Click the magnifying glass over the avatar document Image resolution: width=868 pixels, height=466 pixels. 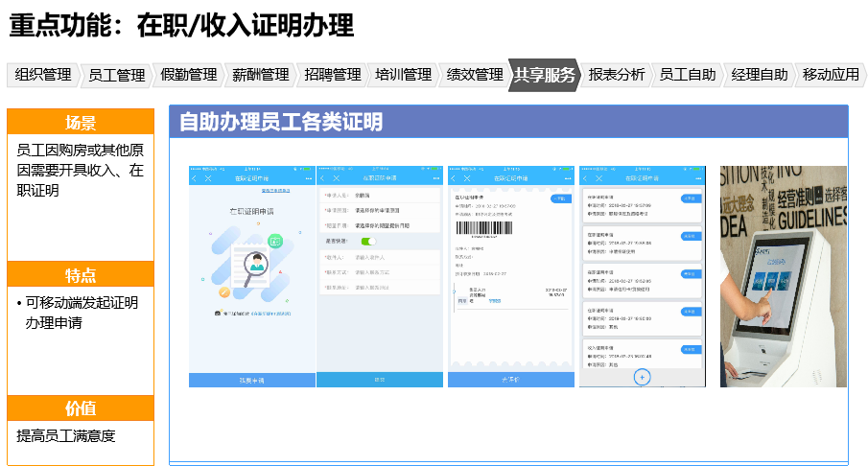254,268
